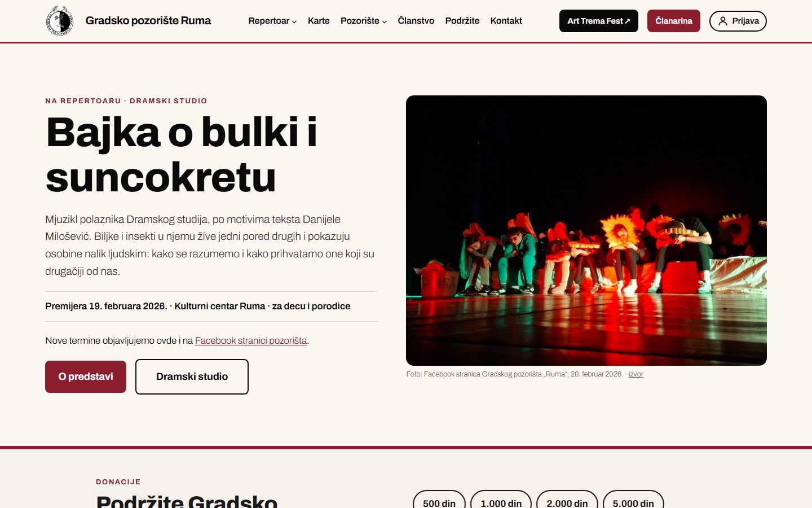Image resolution: width=812 pixels, height=508 pixels.
Task: Open the Karte menu item
Action: (x=319, y=21)
